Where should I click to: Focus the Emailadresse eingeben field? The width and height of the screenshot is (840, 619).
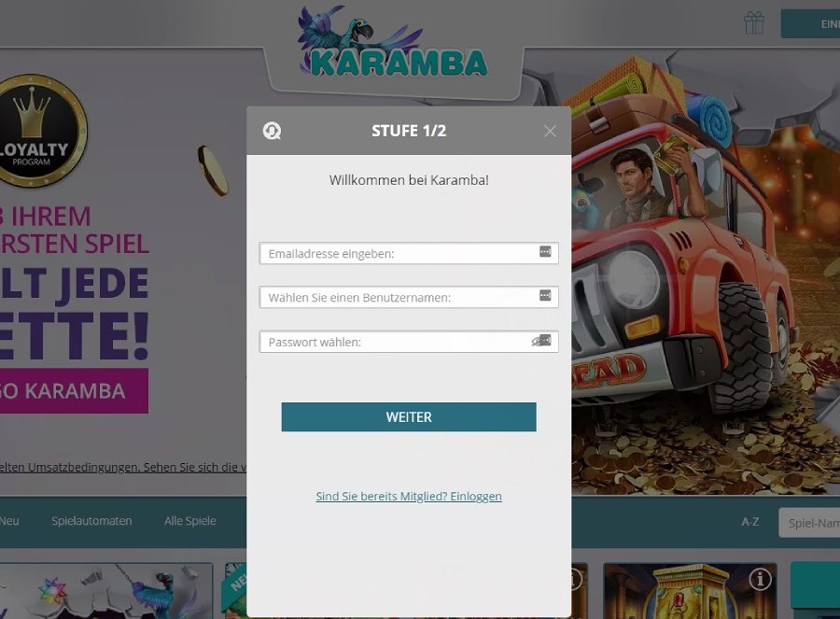coord(409,253)
